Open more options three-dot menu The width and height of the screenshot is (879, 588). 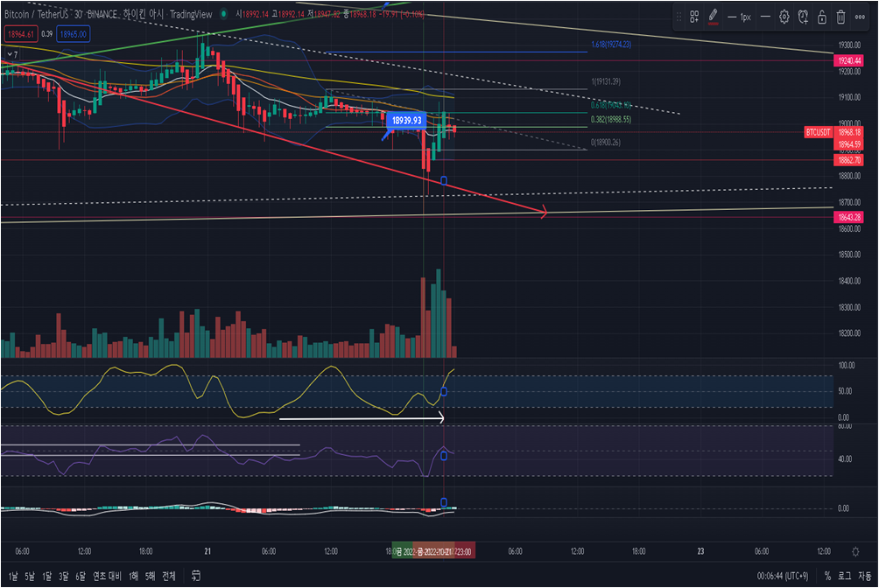[860, 17]
